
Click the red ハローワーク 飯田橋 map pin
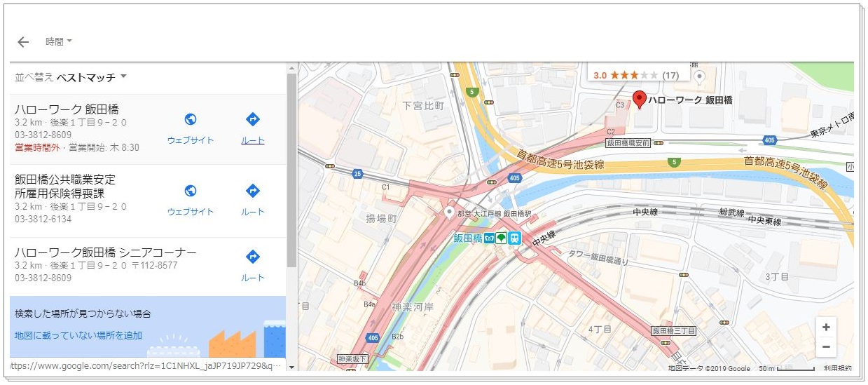[x=638, y=99]
